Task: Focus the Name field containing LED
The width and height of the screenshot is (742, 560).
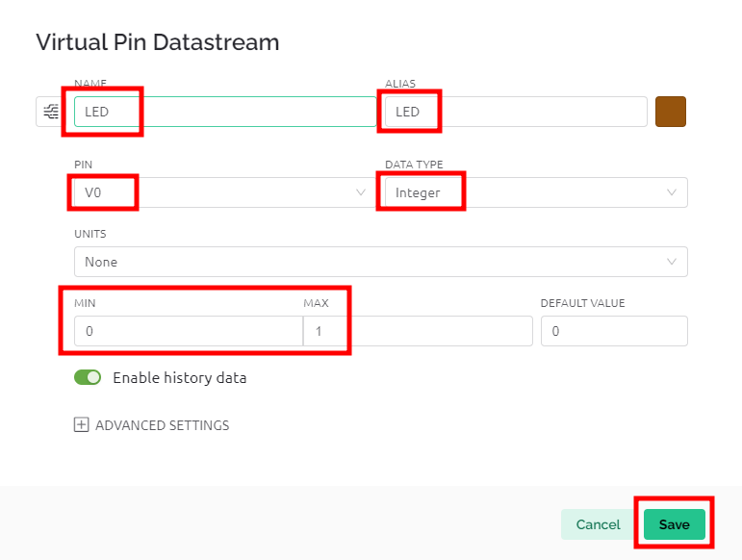Action: 225,112
